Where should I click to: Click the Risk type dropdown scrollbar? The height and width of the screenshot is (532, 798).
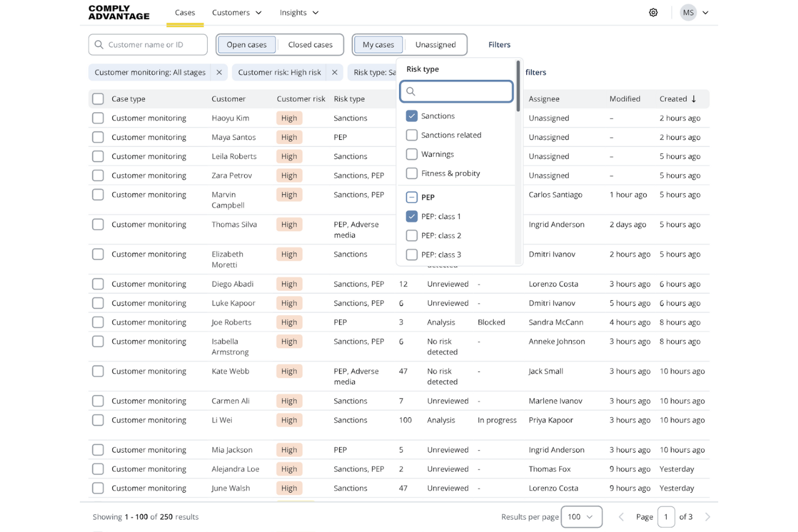pos(518,86)
